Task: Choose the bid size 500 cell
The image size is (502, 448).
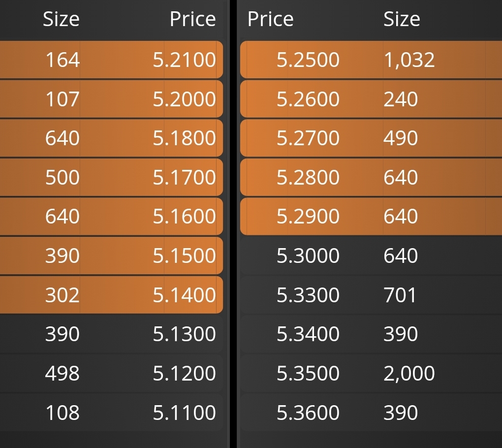Action: [62, 177]
